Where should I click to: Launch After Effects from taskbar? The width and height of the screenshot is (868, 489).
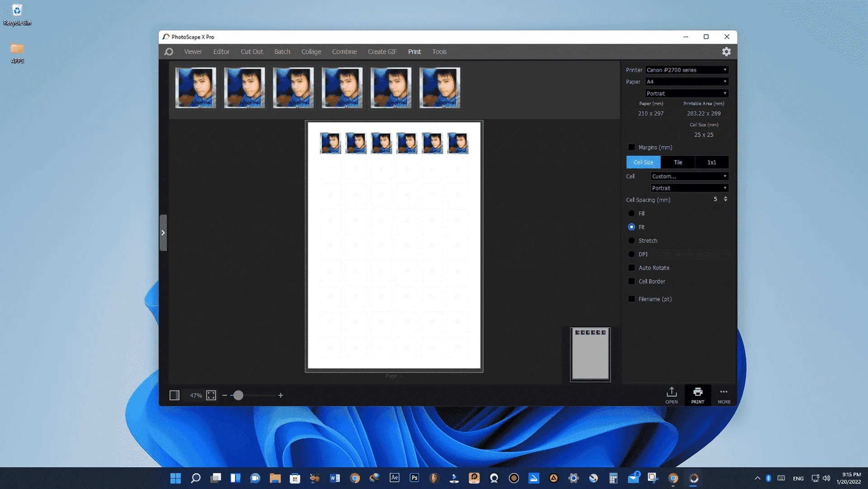pyautogui.click(x=395, y=478)
